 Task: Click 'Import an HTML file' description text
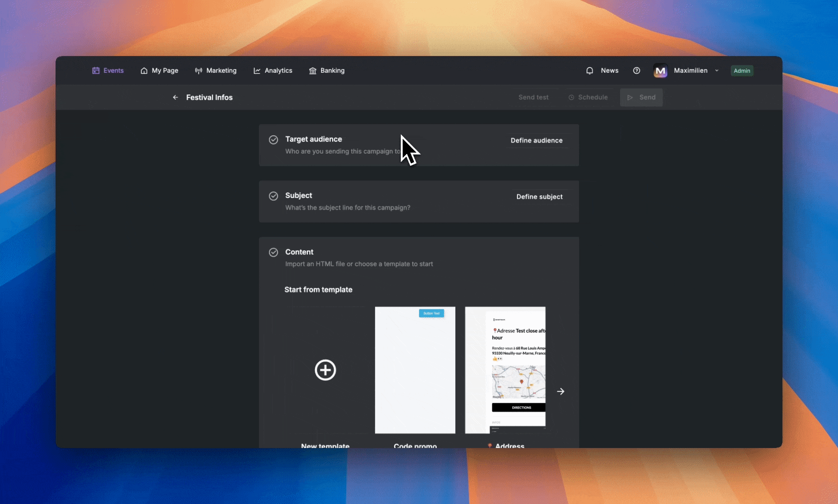pyautogui.click(x=359, y=264)
